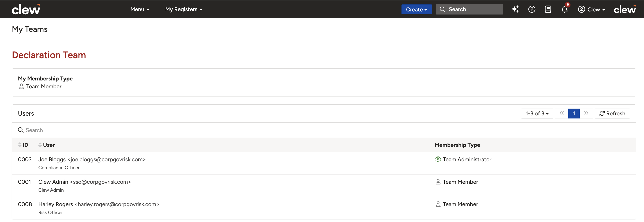The image size is (644, 222).
Task: Click the Users panel title
Action: (x=26, y=114)
